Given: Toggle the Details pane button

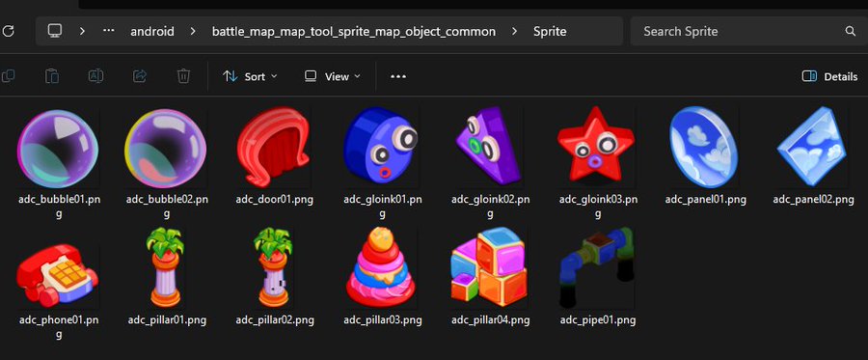Looking at the screenshot, I should coord(829,76).
